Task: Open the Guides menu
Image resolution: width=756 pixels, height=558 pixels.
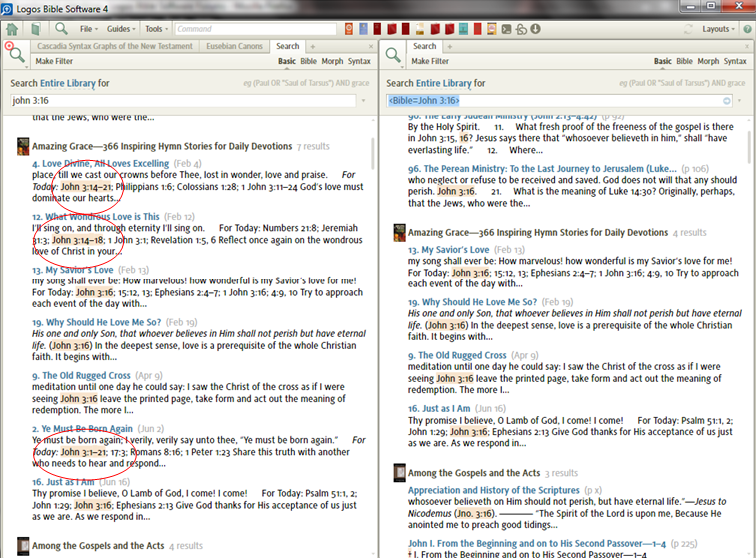Action: click(121, 29)
